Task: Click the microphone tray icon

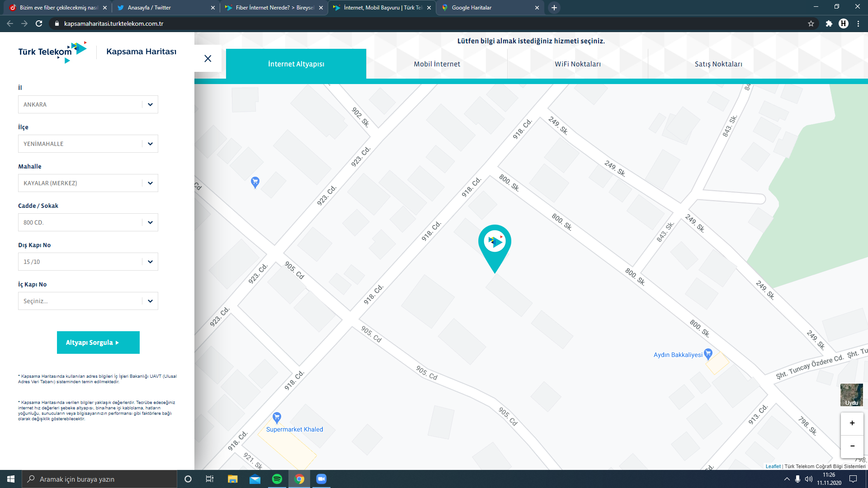Action: coord(797,479)
